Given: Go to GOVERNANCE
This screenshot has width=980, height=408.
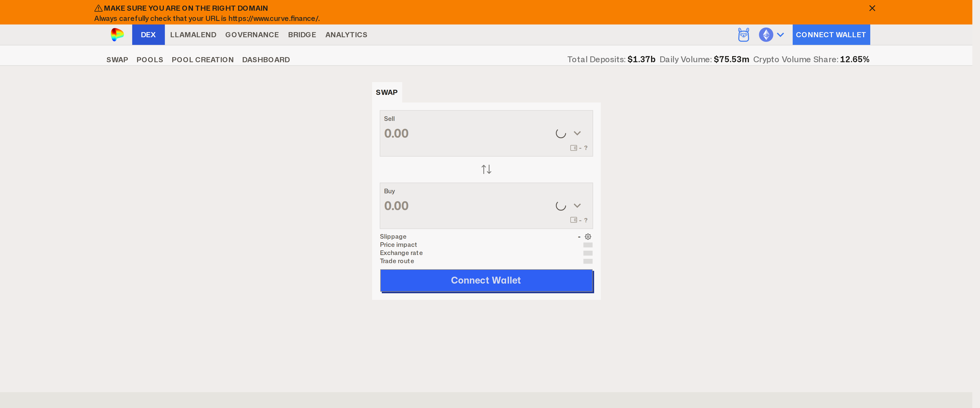Looking at the screenshot, I should tap(252, 35).
